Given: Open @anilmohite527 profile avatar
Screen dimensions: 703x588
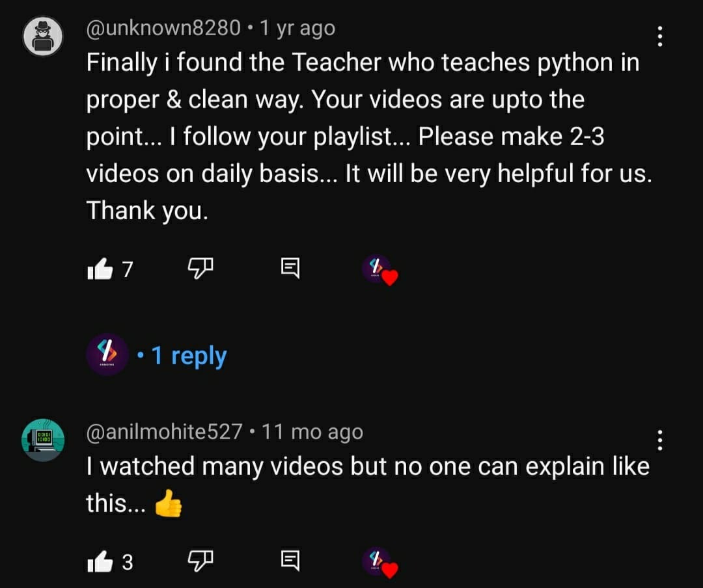Looking at the screenshot, I should tap(43, 440).
